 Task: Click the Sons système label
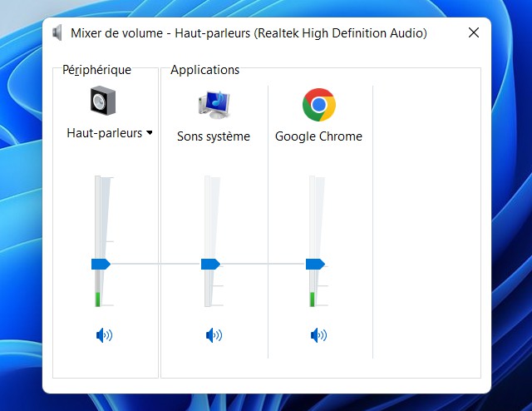(214, 136)
